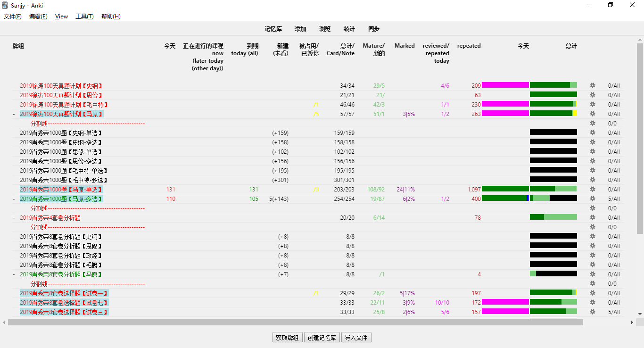This screenshot has height=348, width=644.
Task: Click scroll right arrow on horizontal scrollbar
Action: [x=632, y=323]
